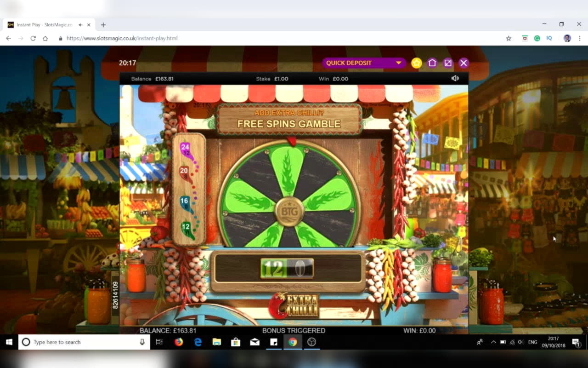588x368 pixels.
Task: Open the Windows Start menu
Action: click(9, 342)
